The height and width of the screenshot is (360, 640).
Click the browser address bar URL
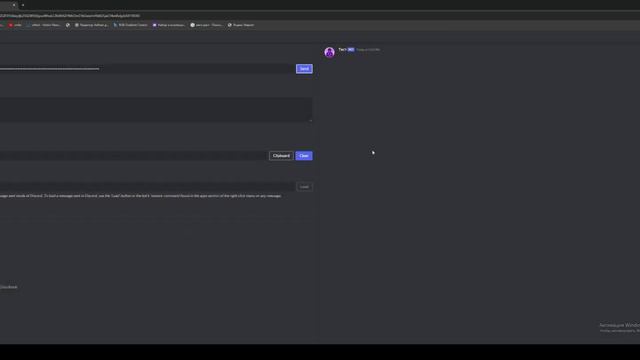pos(70,16)
